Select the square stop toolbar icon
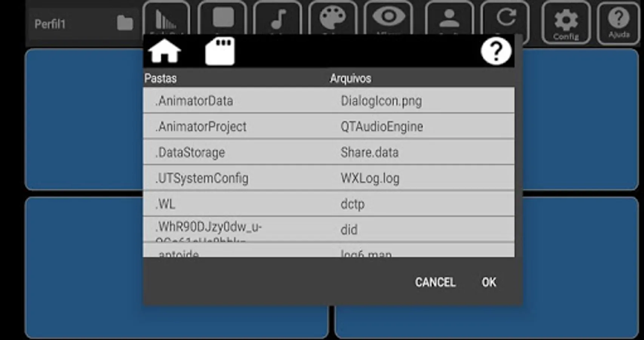Screen dimensions: 644x340 tap(223, 18)
